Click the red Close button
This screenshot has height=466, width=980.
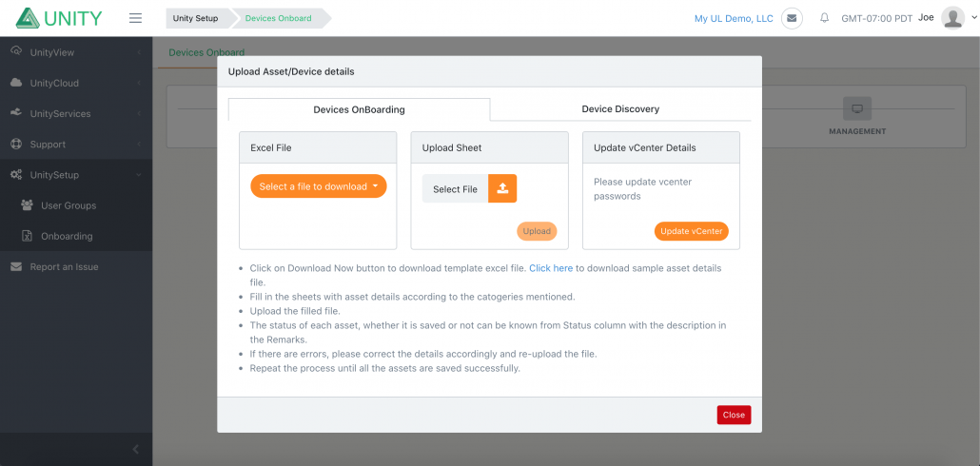(734, 415)
